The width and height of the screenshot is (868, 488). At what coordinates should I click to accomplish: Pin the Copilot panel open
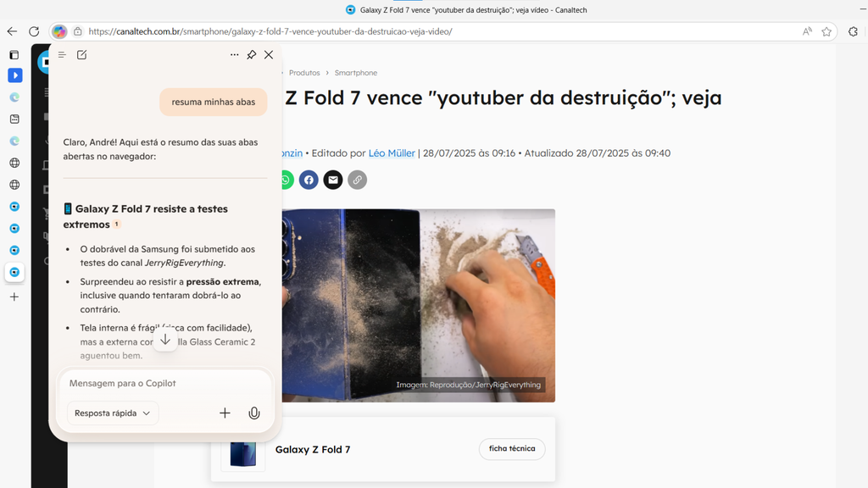click(251, 54)
